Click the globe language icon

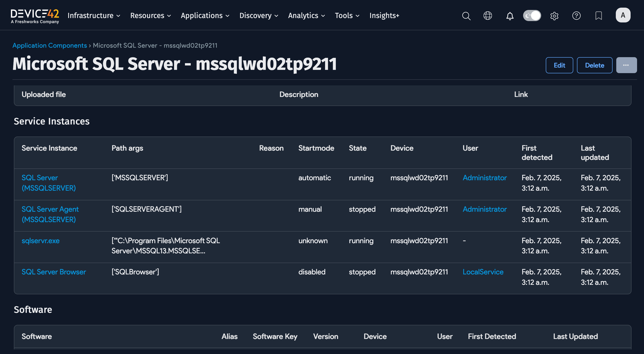tap(488, 16)
